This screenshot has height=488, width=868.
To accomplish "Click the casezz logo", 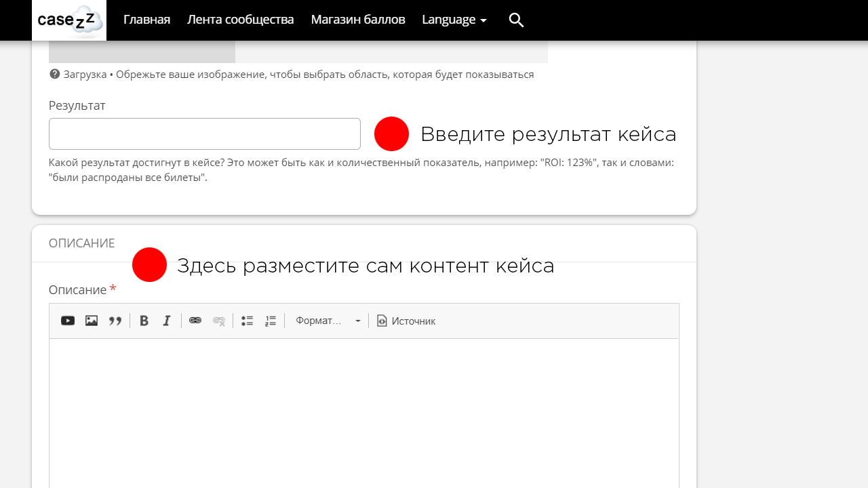I will (x=69, y=20).
